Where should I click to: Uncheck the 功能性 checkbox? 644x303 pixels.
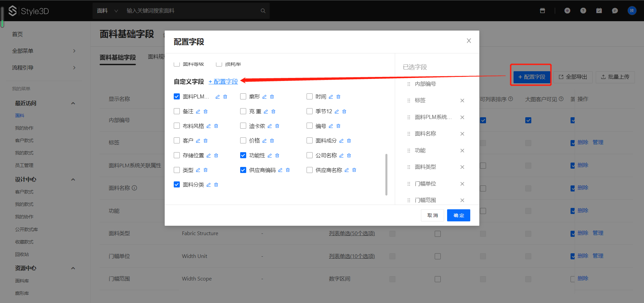243,155
